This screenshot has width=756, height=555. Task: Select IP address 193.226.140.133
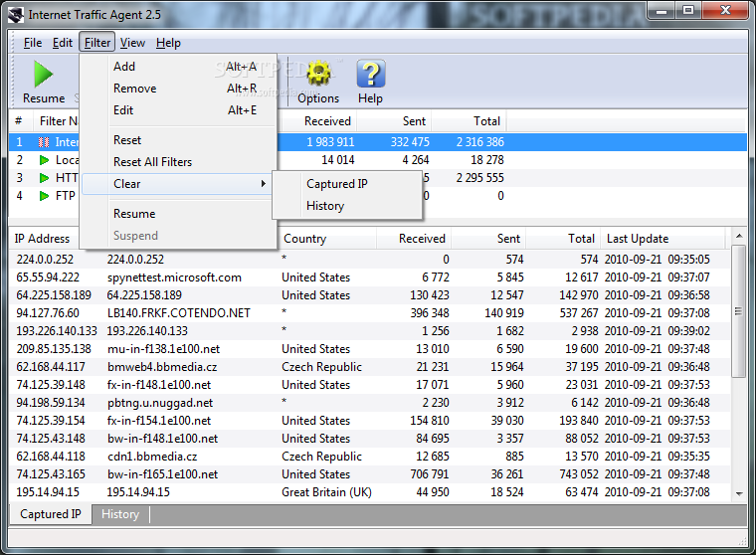tap(57, 331)
